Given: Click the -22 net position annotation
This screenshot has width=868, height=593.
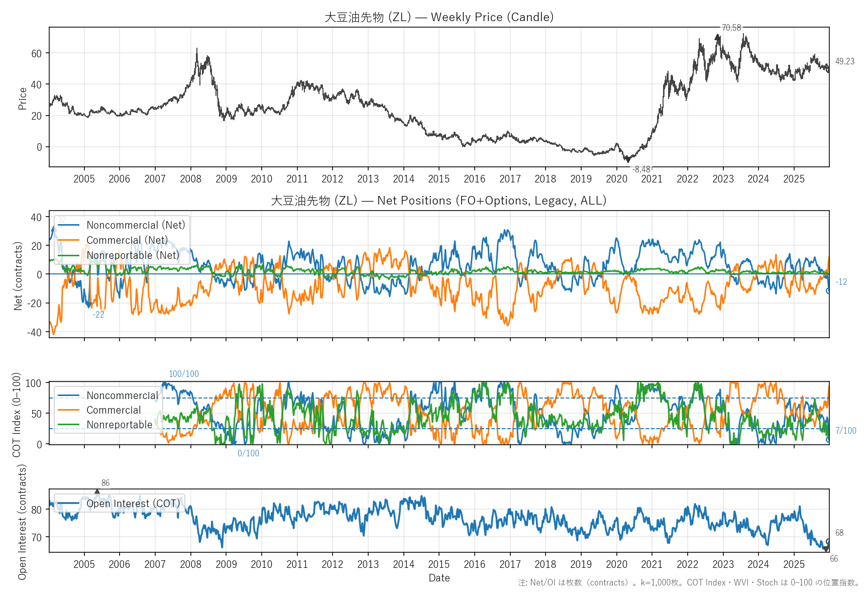Looking at the screenshot, I should click(x=98, y=315).
